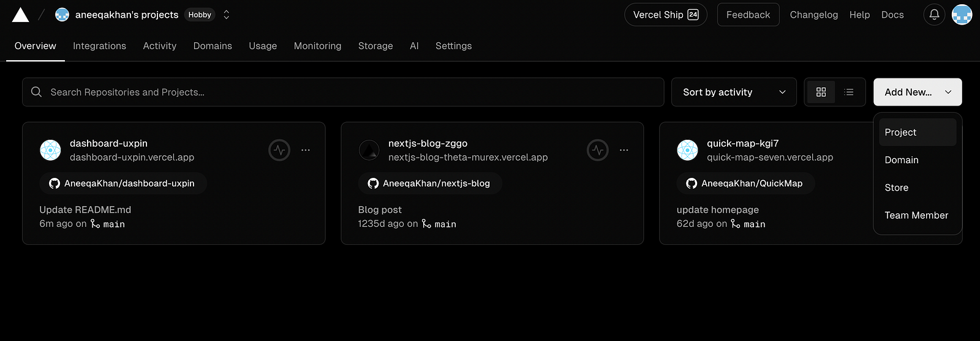Click the Blog post commit message

[380, 210]
